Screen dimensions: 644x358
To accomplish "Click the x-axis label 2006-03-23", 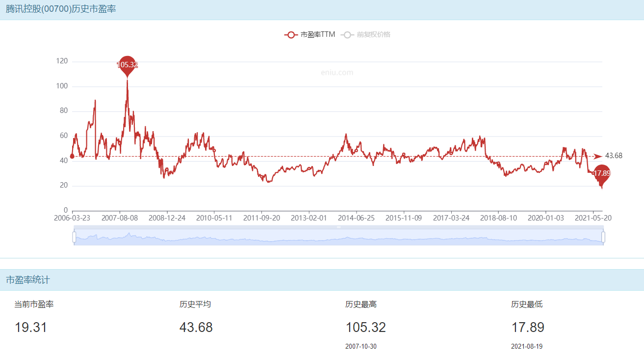I will click(73, 218).
